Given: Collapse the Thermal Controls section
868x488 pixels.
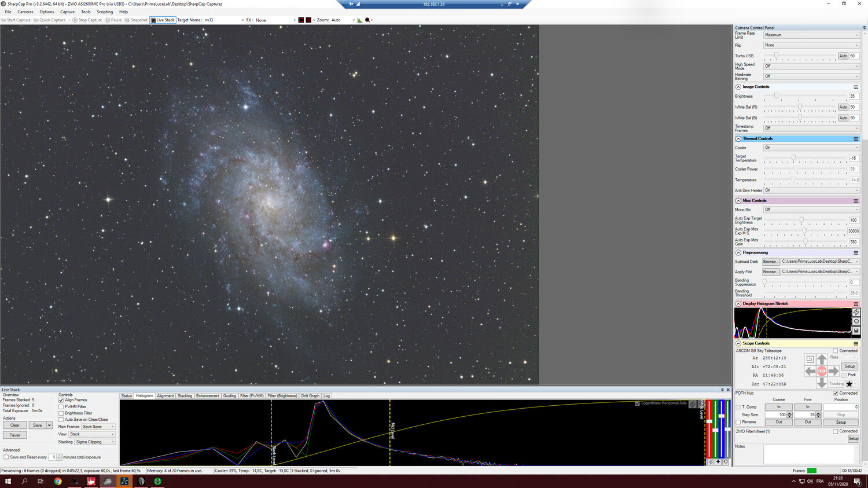Looking at the screenshot, I should point(738,139).
